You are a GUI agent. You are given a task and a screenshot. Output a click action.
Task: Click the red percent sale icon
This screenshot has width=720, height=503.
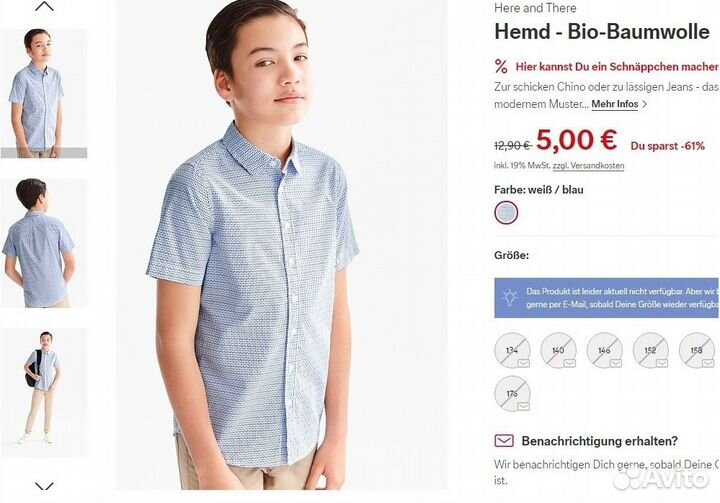(502, 67)
